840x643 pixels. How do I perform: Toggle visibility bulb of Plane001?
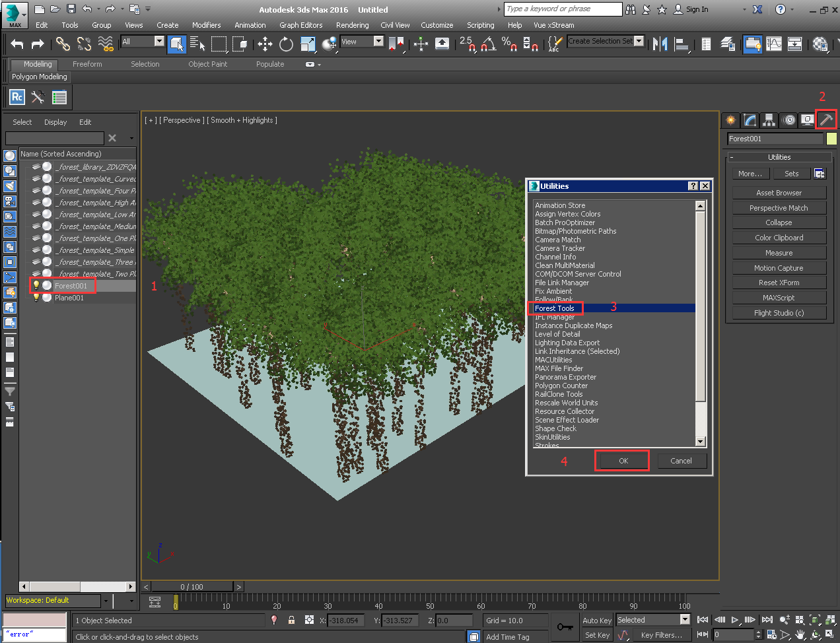click(36, 298)
